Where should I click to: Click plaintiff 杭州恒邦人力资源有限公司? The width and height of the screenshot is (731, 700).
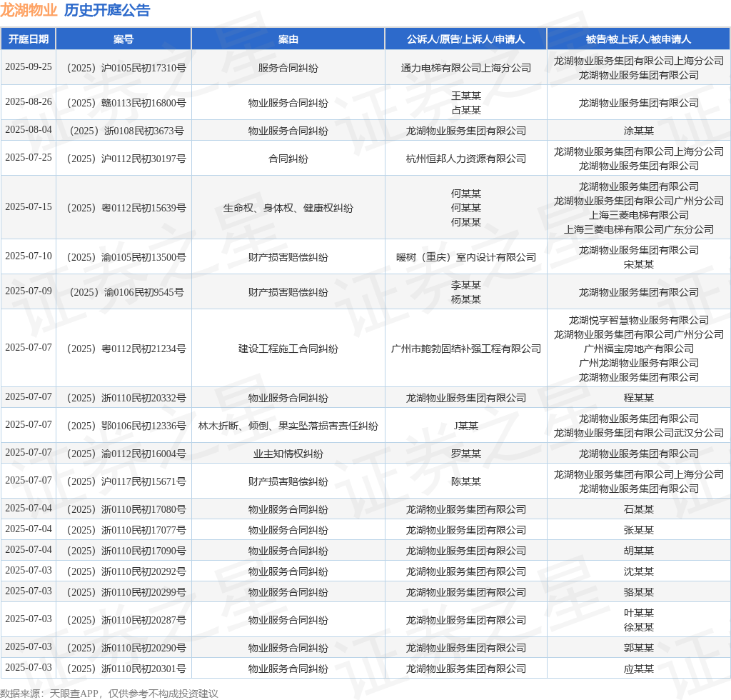pyautogui.click(x=465, y=159)
